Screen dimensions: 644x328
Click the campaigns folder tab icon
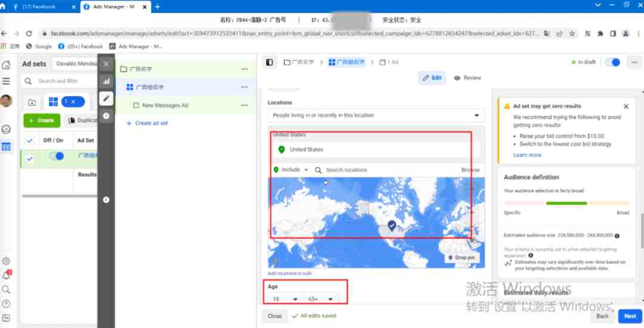[x=32, y=102]
